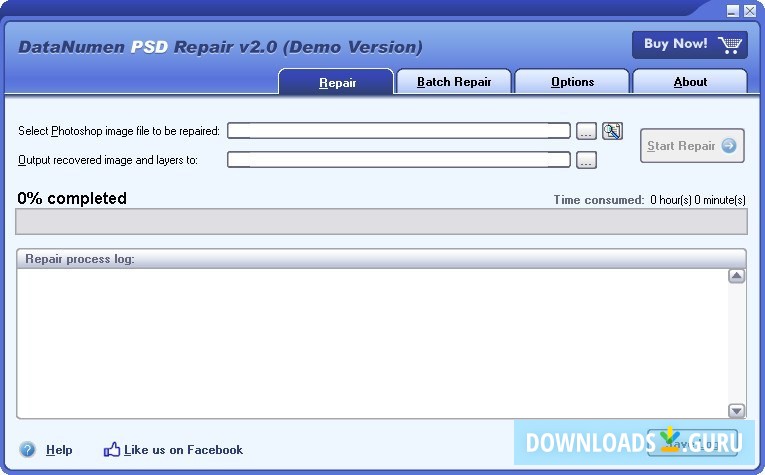Viewport: 765px width, 475px height.
Task: Switch to the Batch Repair tab
Action: click(x=454, y=81)
